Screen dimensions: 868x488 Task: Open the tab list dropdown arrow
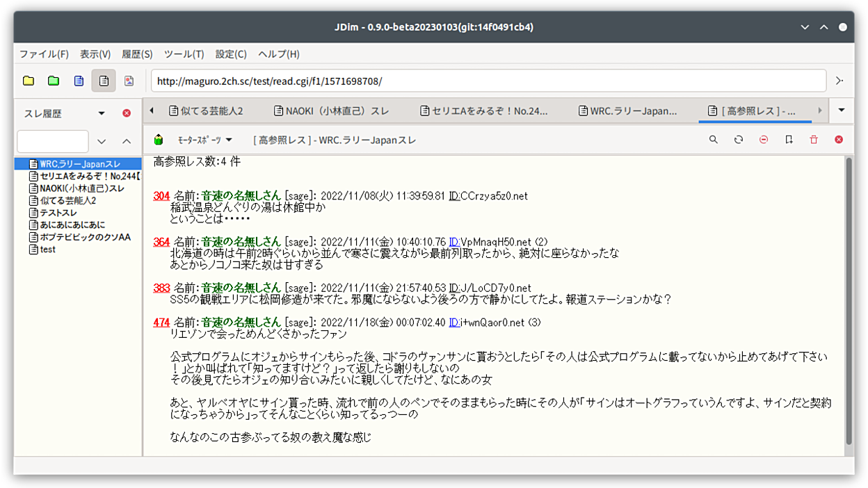[842, 111]
